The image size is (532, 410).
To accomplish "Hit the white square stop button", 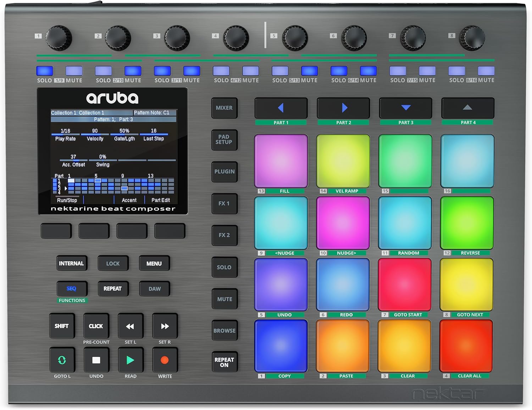I will pos(96,360).
